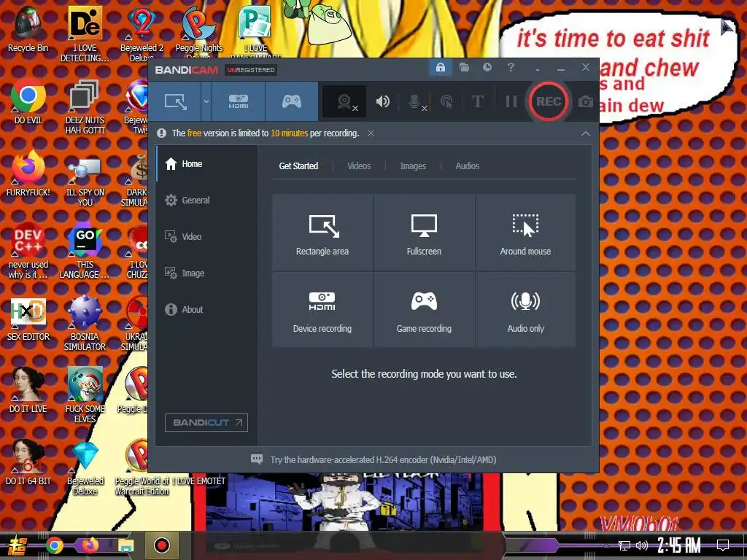Image resolution: width=747 pixels, height=560 pixels.
Task: Switch to the Videos tab
Action: pos(359,166)
